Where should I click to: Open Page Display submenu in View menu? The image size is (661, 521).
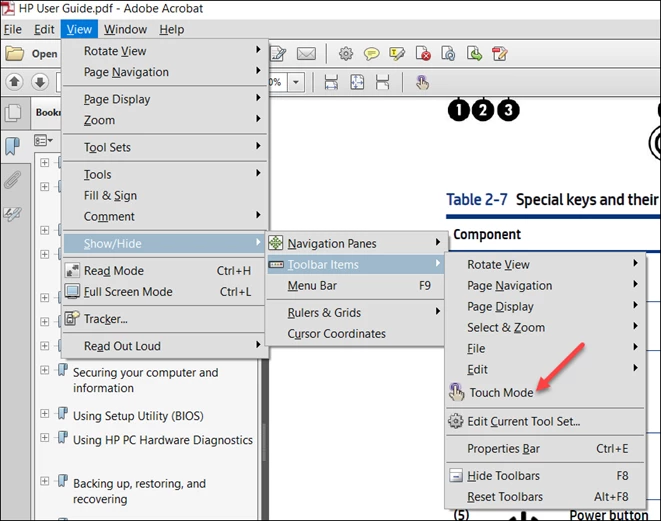165,99
